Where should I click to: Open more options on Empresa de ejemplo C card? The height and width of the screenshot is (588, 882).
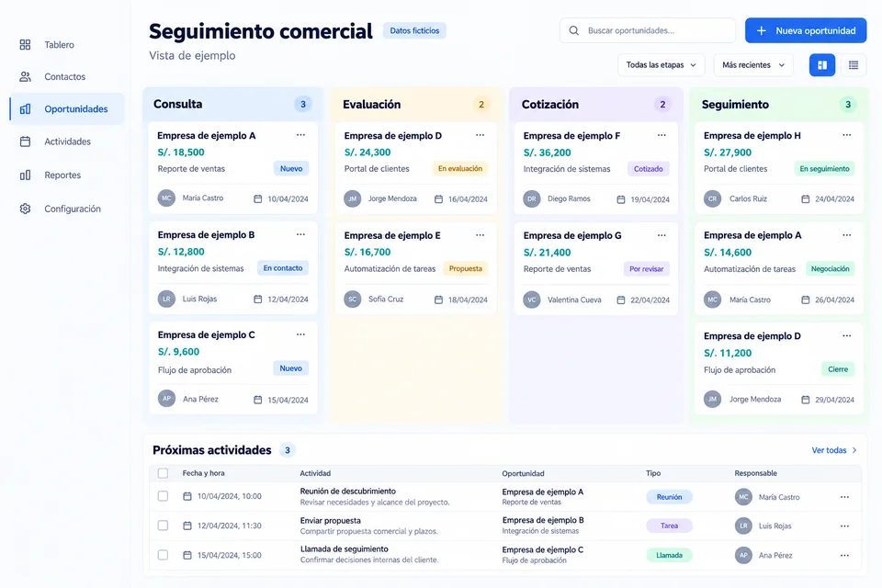(x=300, y=334)
